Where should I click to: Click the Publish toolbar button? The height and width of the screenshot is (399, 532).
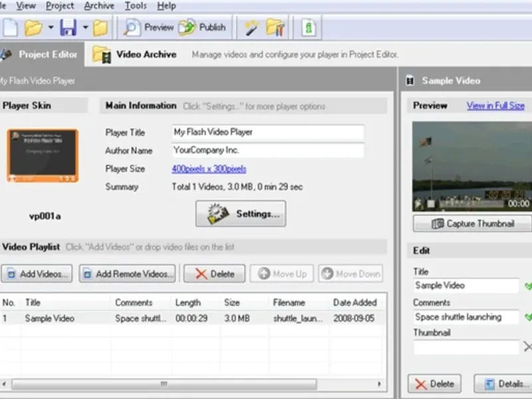[x=202, y=27]
